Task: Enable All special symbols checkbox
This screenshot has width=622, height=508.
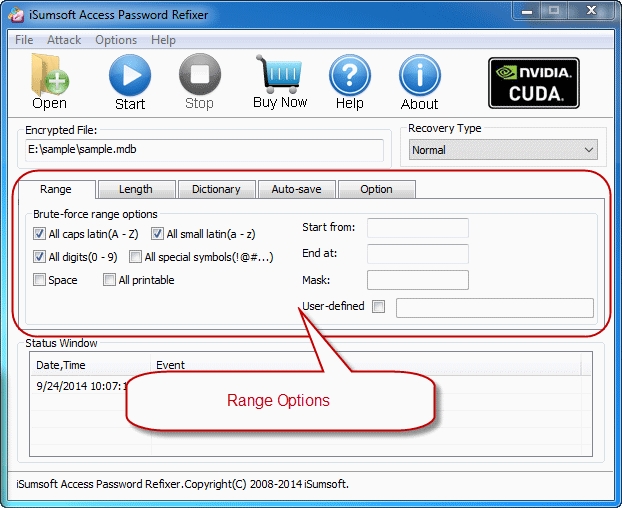Action: click(135, 257)
